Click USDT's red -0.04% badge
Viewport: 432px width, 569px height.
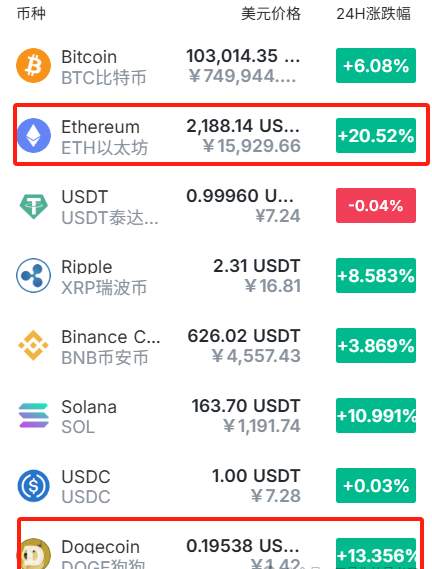point(376,205)
